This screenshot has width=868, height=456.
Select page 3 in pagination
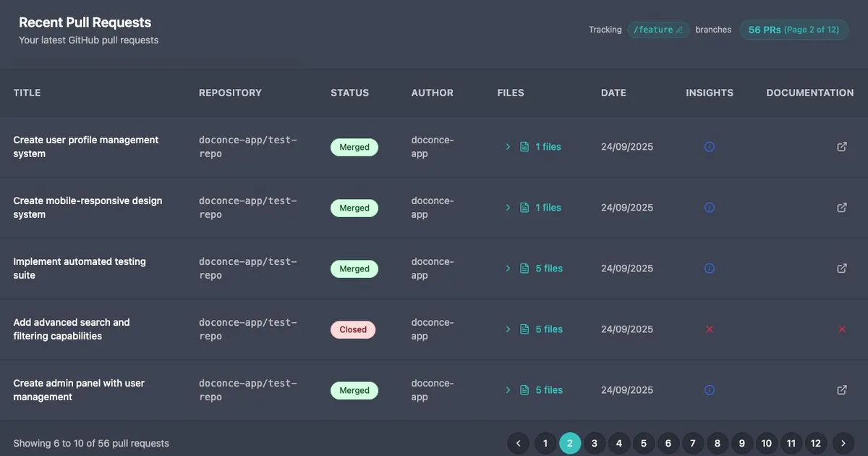[x=594, y=443]
